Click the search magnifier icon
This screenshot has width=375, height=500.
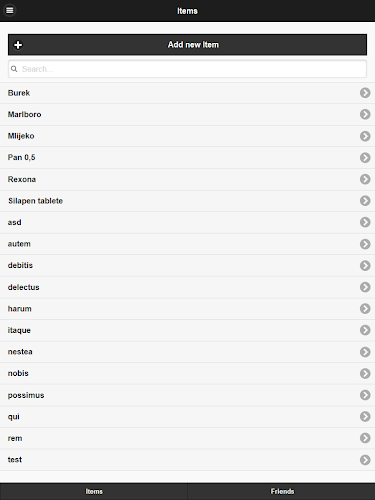tap(14, 69)
